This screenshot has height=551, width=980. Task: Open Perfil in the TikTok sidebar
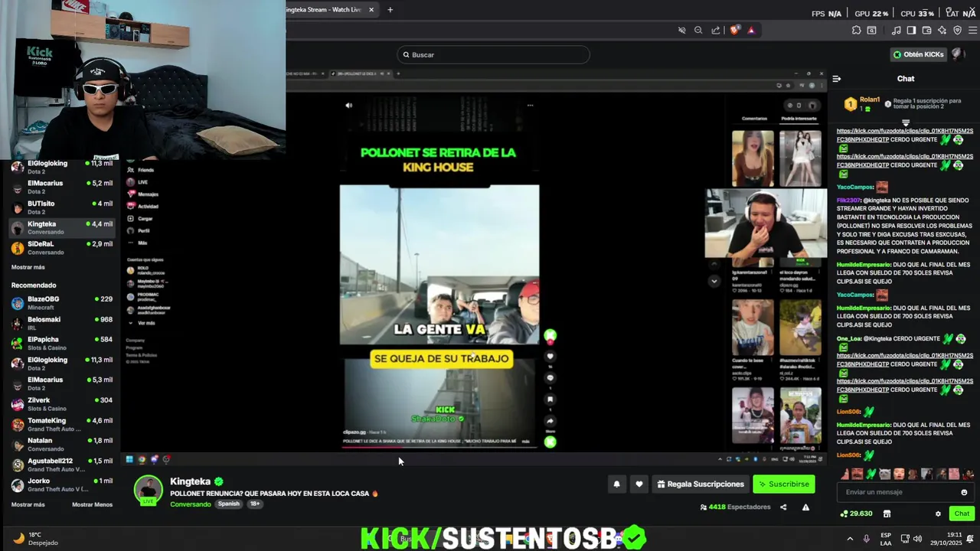point(139,230)
